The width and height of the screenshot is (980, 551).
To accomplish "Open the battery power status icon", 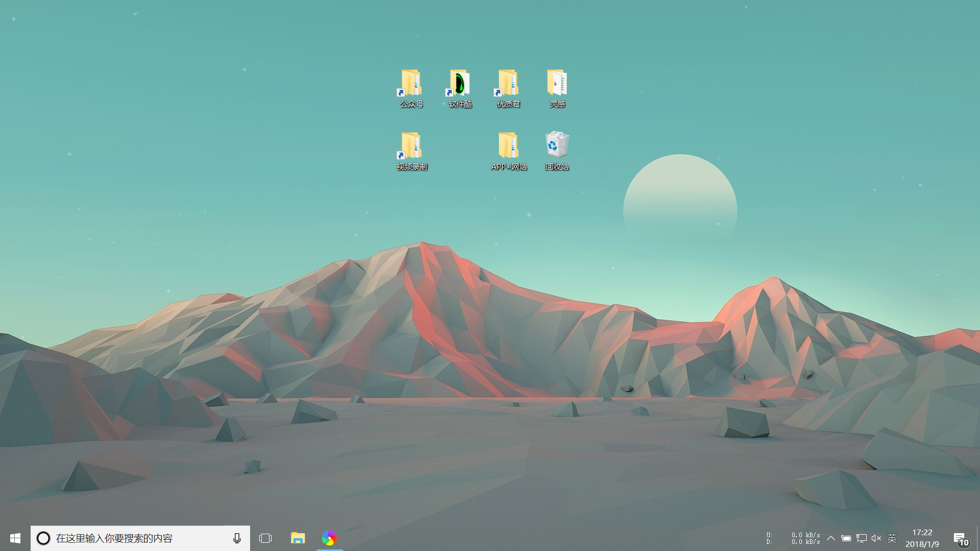I will tap(846, 538).
